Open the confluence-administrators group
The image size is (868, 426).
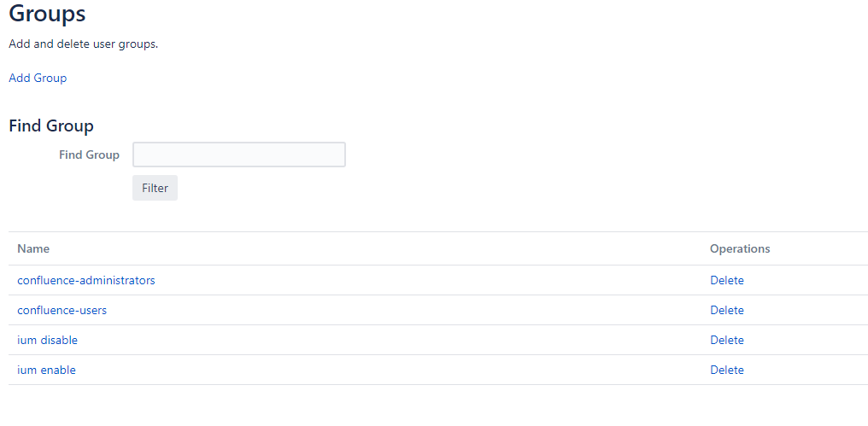86,280
